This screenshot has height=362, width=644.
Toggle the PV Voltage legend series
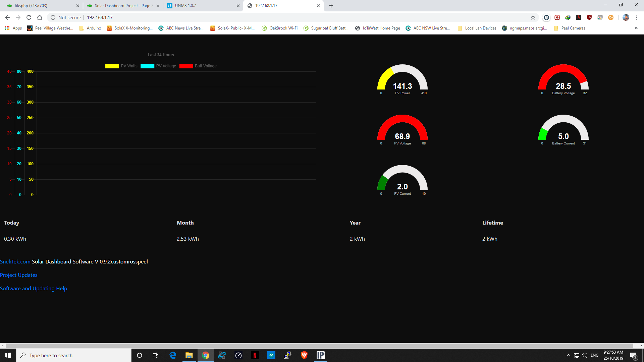pyautogui.click(x=158, y=66)
